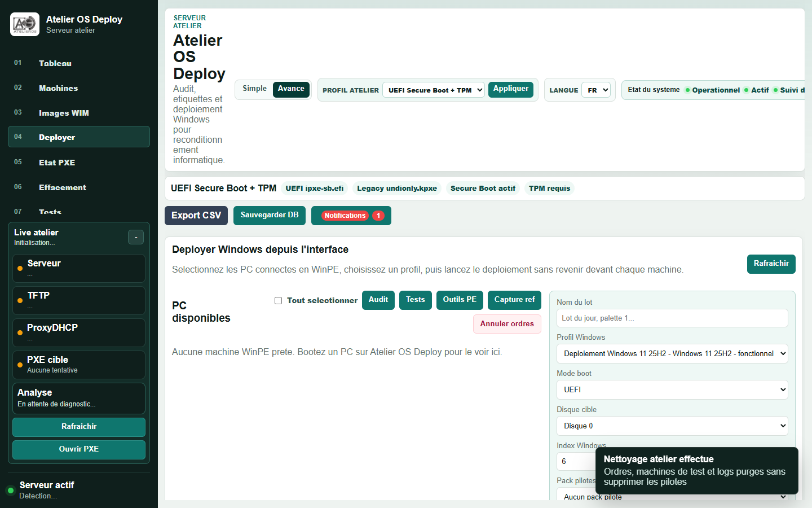Select the Serveur live status card
This screenshot has height=508, width=812.
[x=79, y=269]
